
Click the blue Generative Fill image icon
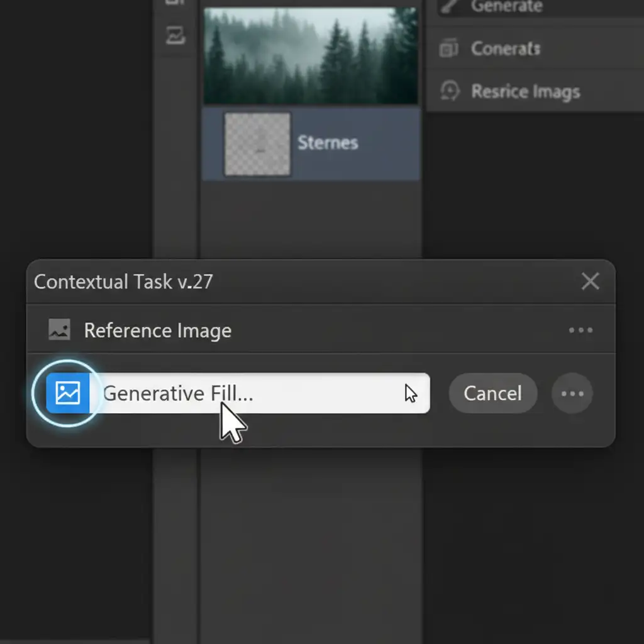pyautogui.click(x=68, y=393)
